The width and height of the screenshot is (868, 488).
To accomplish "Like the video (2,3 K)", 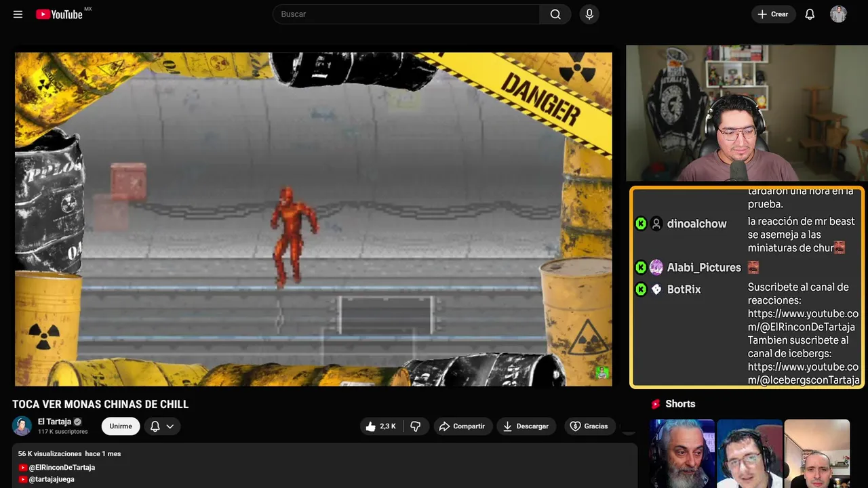I will [380, 426].
